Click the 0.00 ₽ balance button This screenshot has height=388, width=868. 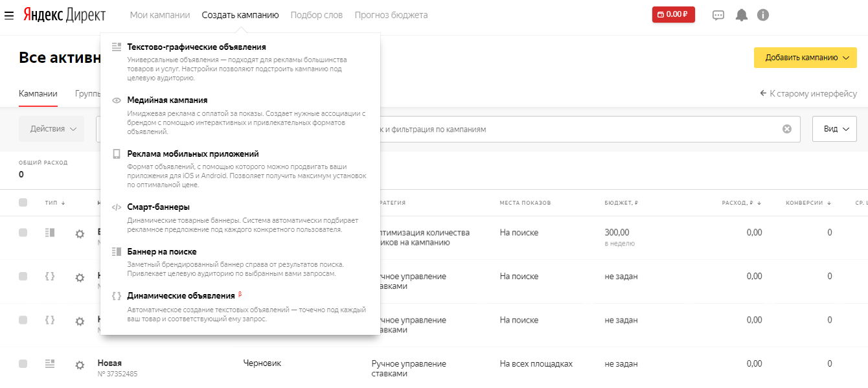click(673, 14)
